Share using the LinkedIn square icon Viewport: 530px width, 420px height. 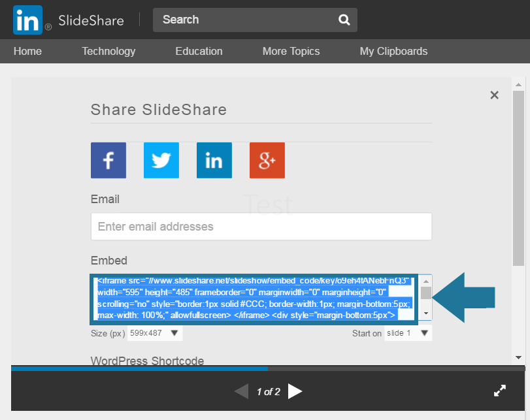coord(214,160)
